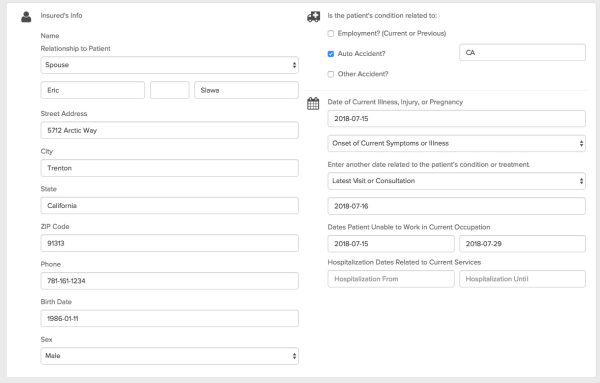Click the Relationship to Patient label
Screen dimensions: 600x383
pyautogui.click(x=75, y=49)
